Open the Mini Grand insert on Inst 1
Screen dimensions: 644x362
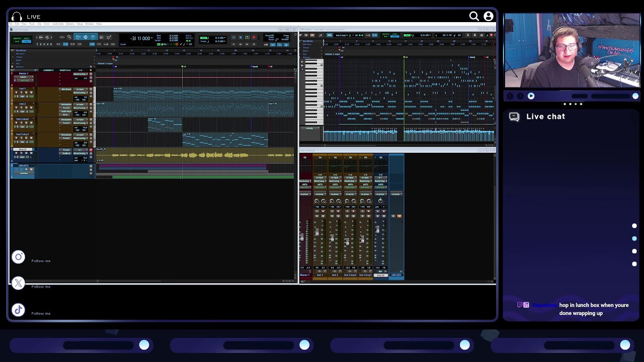(65, 89)
